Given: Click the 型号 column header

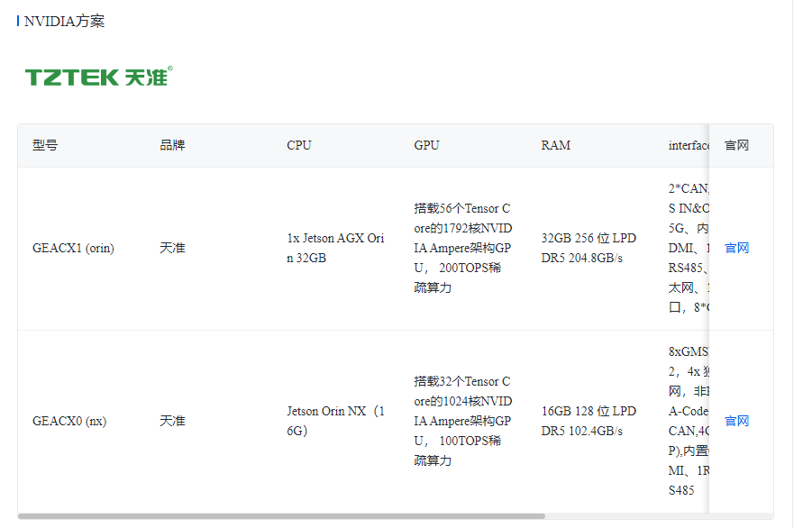Looking at the screenshot, I should click(45, 145).
